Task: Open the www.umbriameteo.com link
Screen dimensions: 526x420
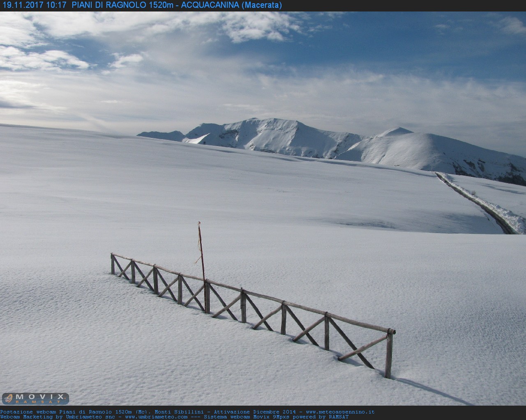Action: (x=156, y=417)
